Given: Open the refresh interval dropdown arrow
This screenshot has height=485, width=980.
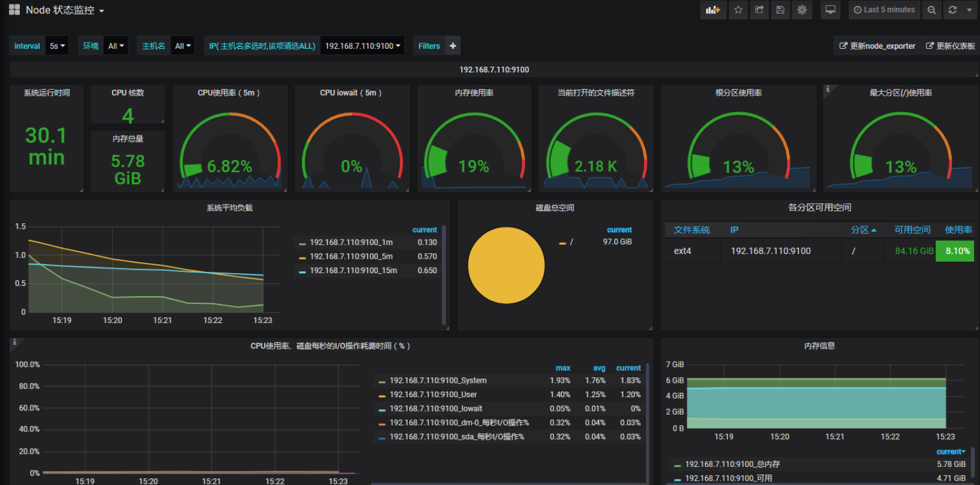Looking at the screenshot, I should pyautogui.click(x=969, y=10).
